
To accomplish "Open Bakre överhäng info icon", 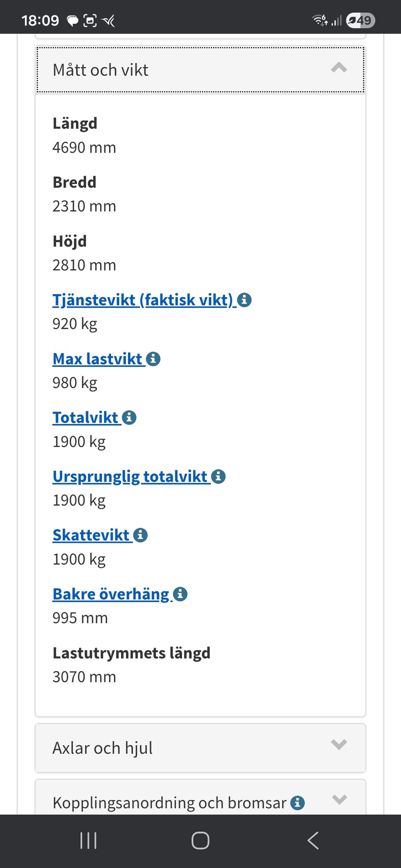I will 180,594.
